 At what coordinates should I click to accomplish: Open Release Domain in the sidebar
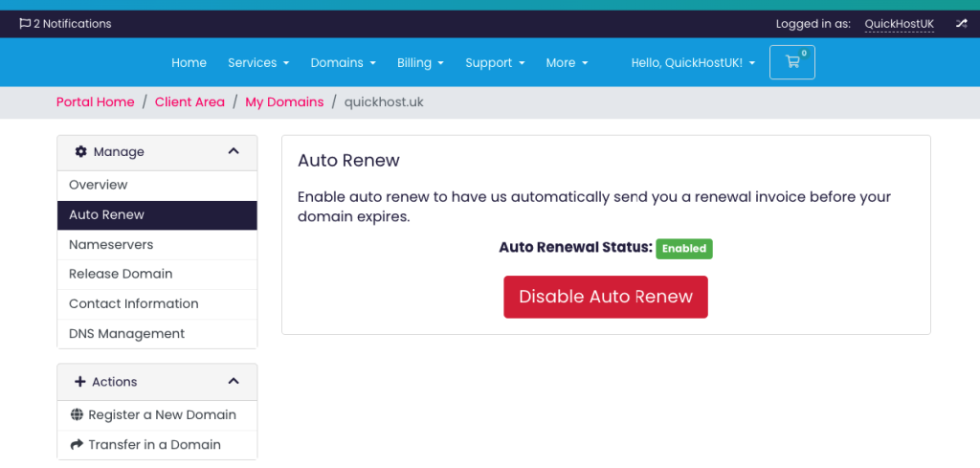pyautogui.click(x=157, y=275)
